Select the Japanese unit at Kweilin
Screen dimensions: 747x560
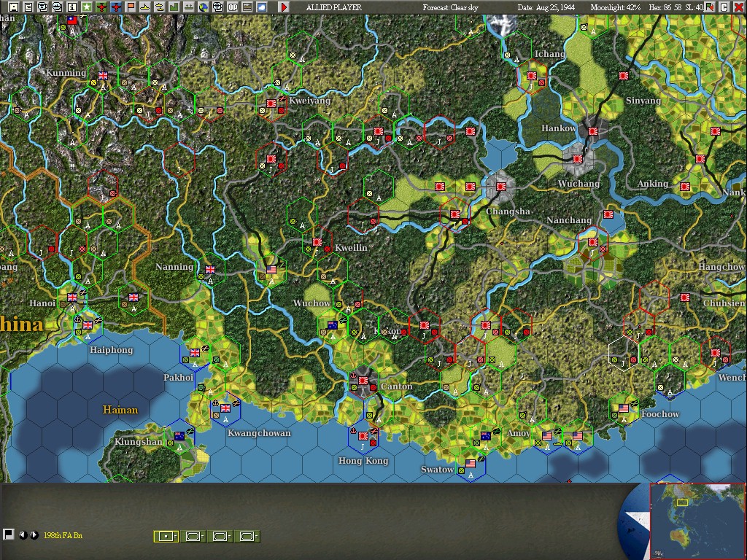point(317,242)
